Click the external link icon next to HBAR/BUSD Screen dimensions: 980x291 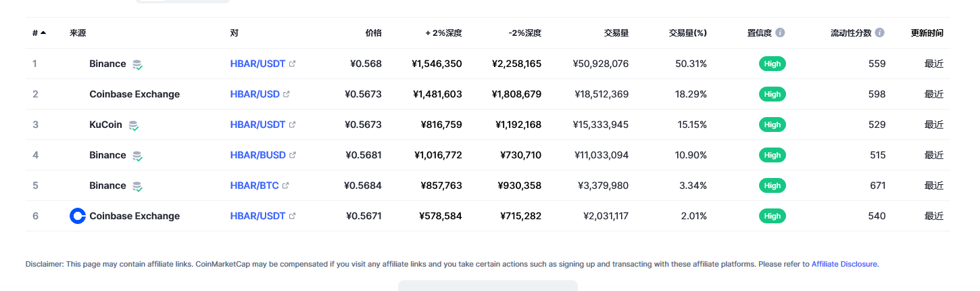(x=293, y=155)
